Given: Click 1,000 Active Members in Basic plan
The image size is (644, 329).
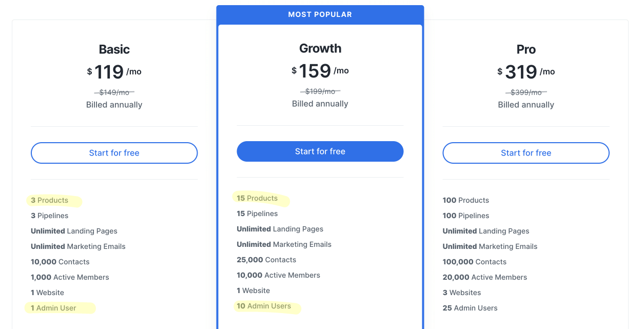Looking at the screenshot, I should (x=70, y=277).
